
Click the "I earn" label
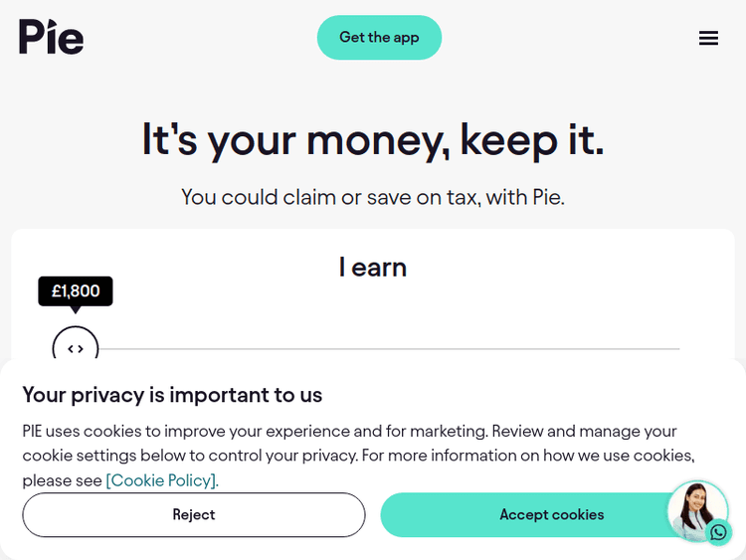pyautogui.click(x=373, y=267)
